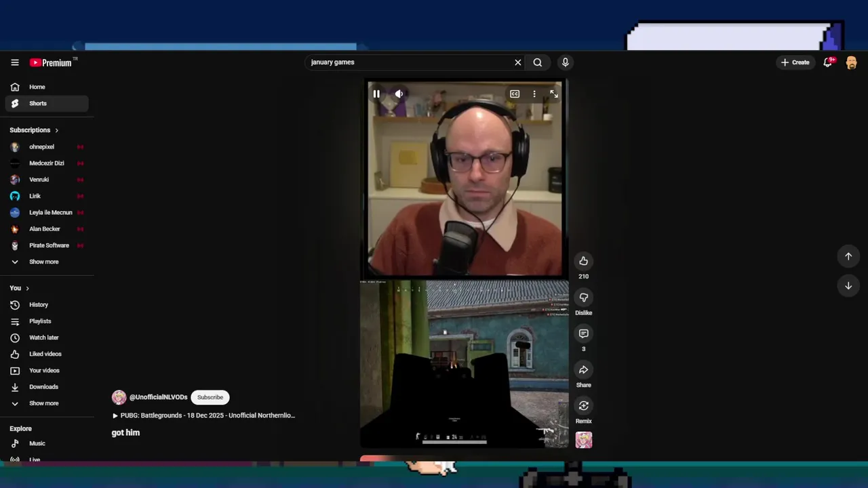Select Shorts in the sidebar
The width and height of the screenshot is (868, 488).
(47, 104)
